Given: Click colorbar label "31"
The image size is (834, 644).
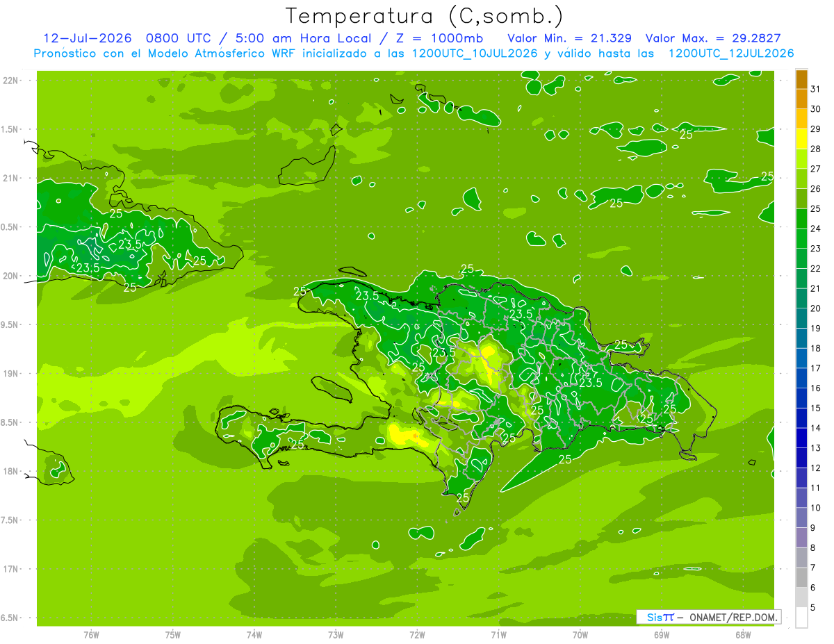Looking at the screenshot, I should [x=815, y=89].
